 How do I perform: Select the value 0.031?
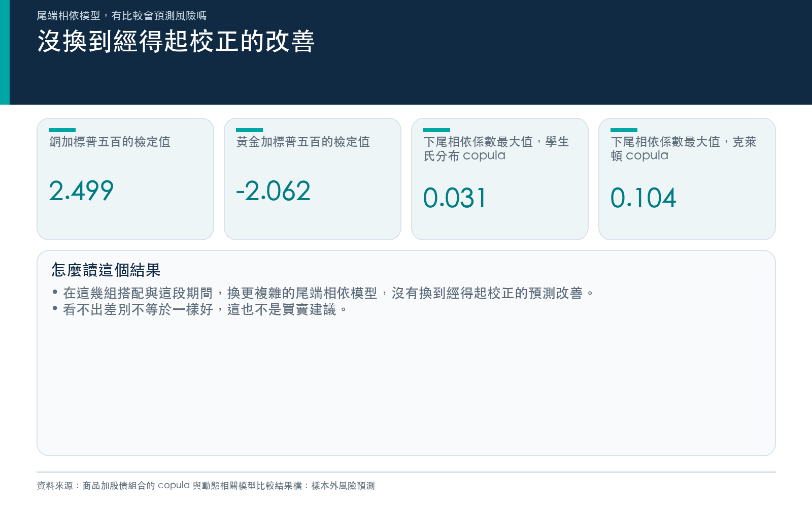455,198
